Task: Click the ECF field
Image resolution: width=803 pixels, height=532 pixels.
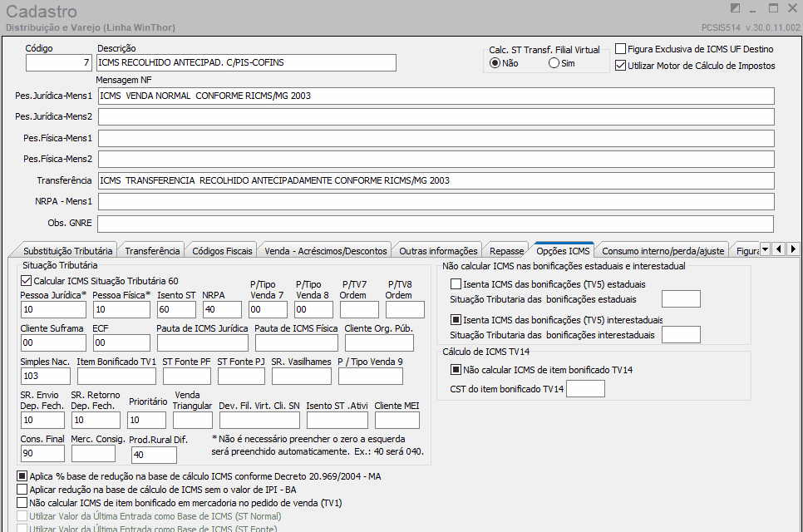Action: 122,343
